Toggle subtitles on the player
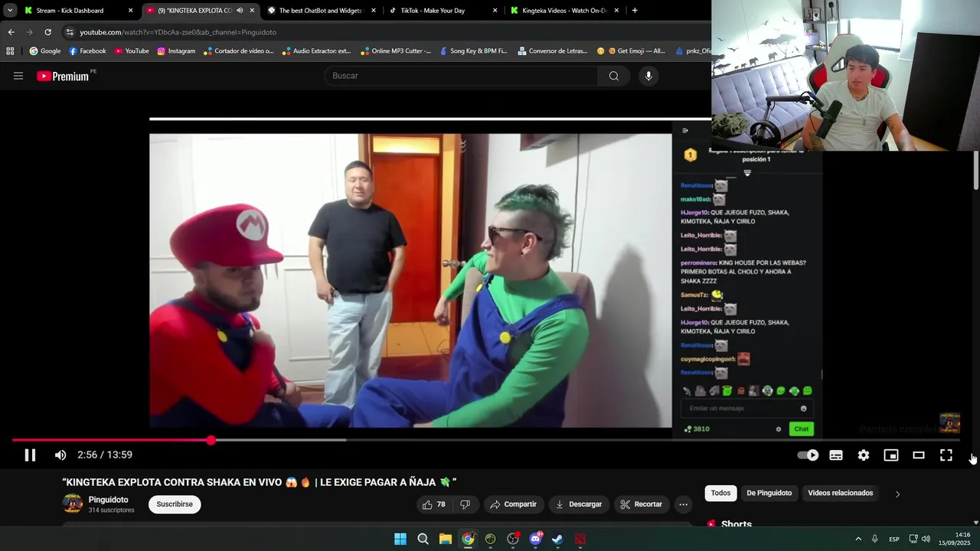The width and height of the screenshot is (980, 551). click(836, 455)
